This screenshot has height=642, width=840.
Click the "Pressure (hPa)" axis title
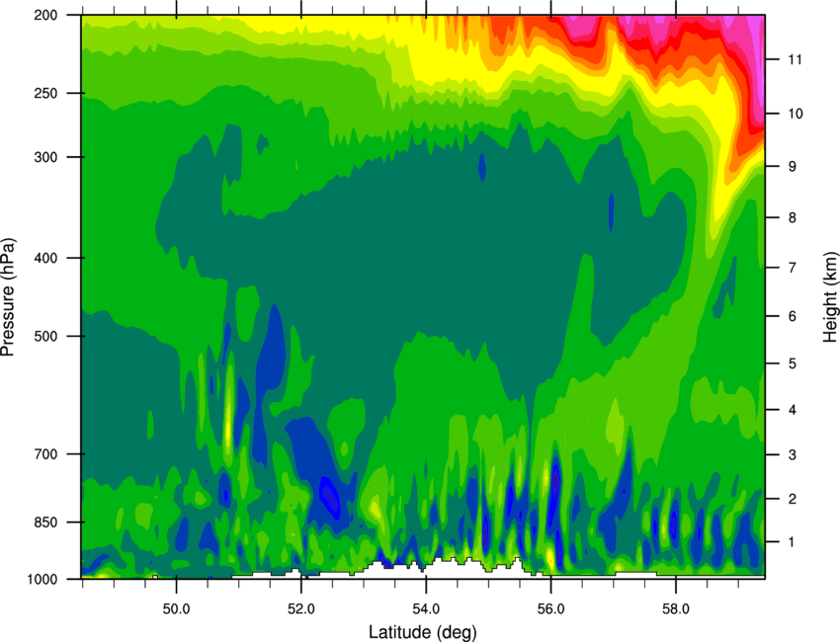(8, 296)
